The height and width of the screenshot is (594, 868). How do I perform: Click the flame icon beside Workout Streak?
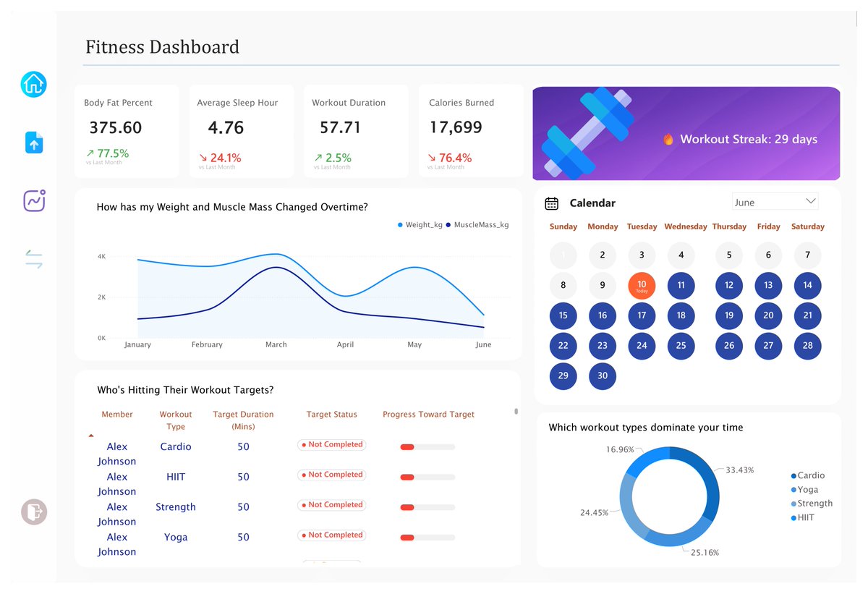coord(668,140)
